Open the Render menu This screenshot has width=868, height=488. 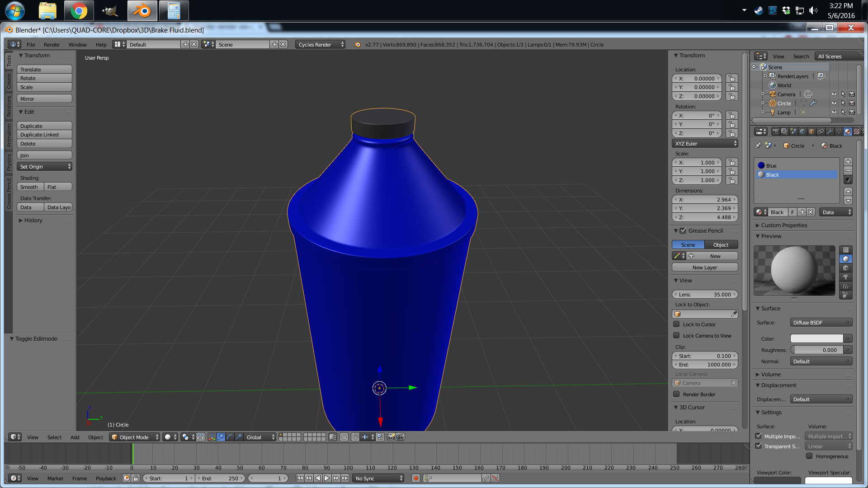pyautogui.click(x=52, y=44)
